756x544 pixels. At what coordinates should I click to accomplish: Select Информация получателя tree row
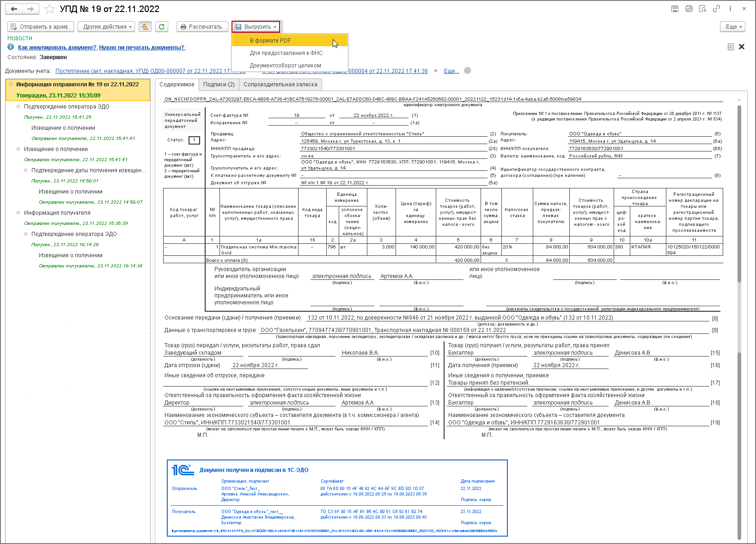click(57, 213)
